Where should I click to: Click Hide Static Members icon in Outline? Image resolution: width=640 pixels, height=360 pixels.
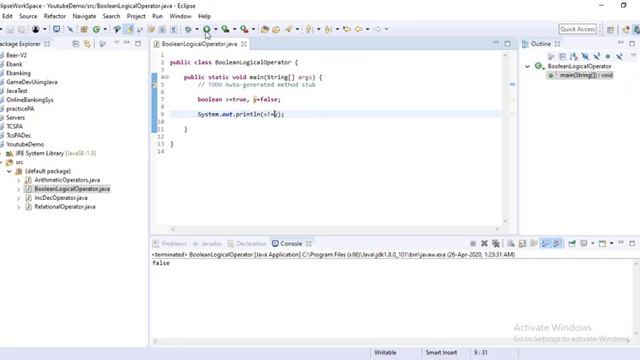pyautogui.click(x=597, y=56)
